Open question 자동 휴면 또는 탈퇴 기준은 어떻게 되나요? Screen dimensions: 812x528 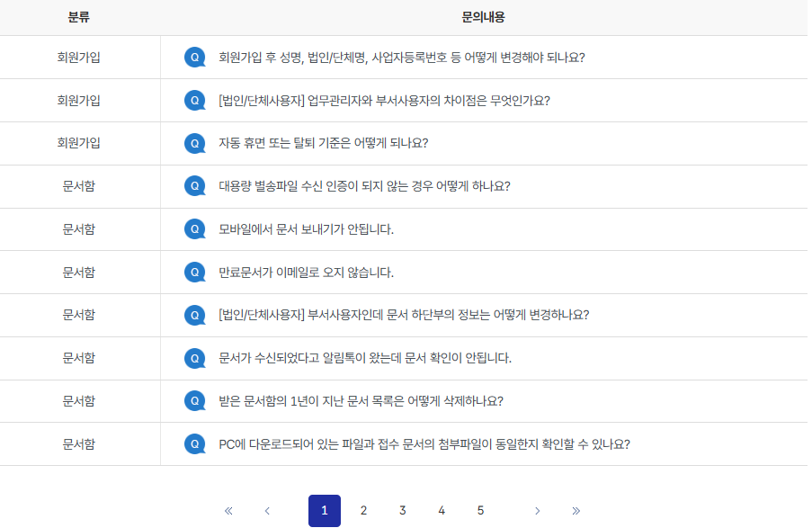324,144
